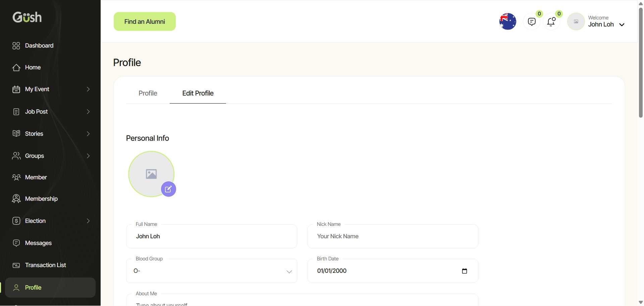The width and height of the screenshot is (644, 306).
Task: Select Profile in the sidebar
Action: click(50, 288)
